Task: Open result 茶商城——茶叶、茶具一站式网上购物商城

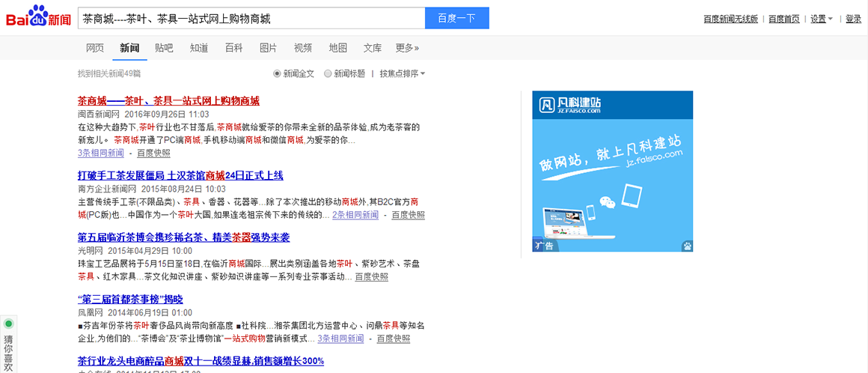Action: [x=169, y=101]
